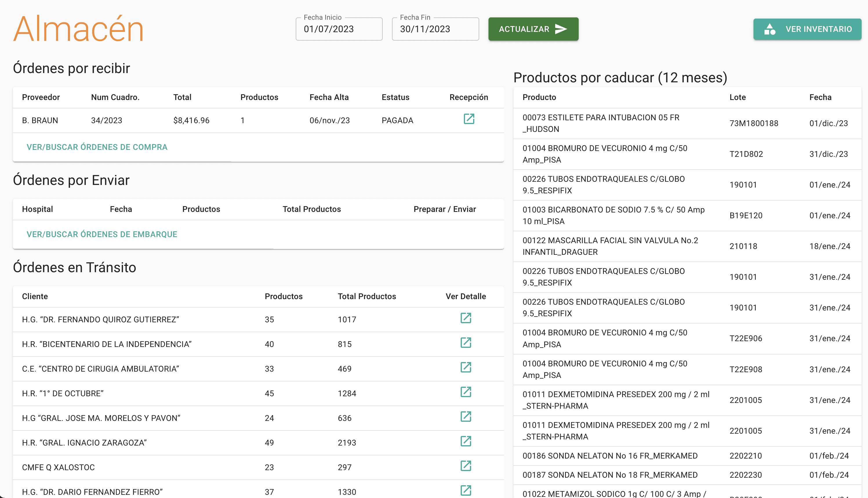Click the 00187 SONDA NELATON No 18 product
This screenshot has width=868, height=498.
pos(610,475)
